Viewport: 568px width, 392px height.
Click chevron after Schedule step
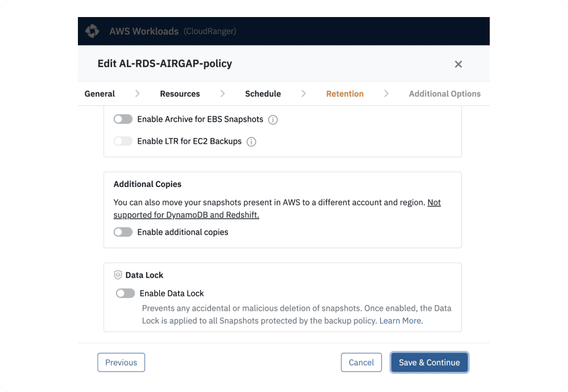point(303,94)
